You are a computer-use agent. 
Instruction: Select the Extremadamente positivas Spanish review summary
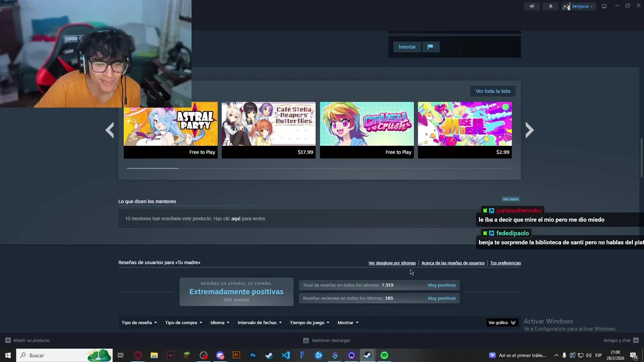(236, 292)
